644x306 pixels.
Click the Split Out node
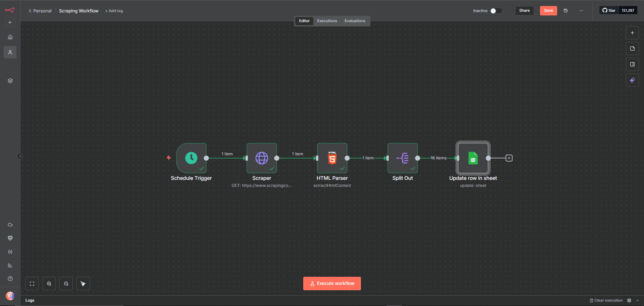coord(402,158)
